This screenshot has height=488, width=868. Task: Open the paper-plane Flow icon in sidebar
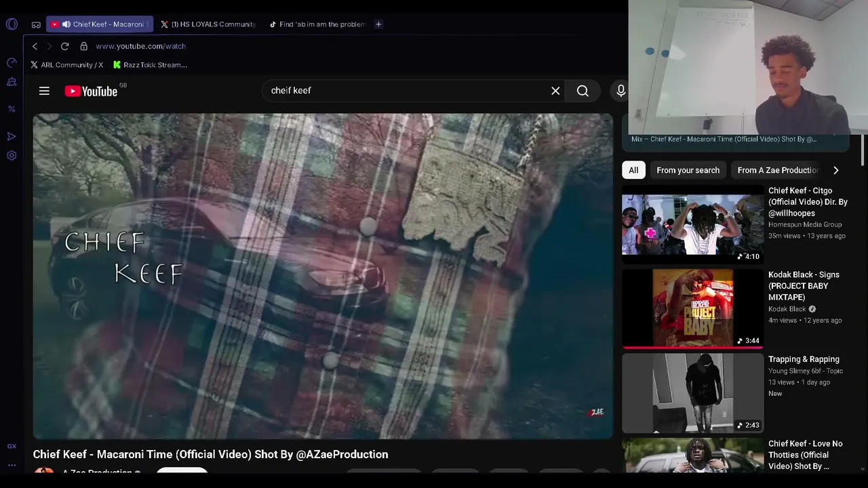pos(12,136)
